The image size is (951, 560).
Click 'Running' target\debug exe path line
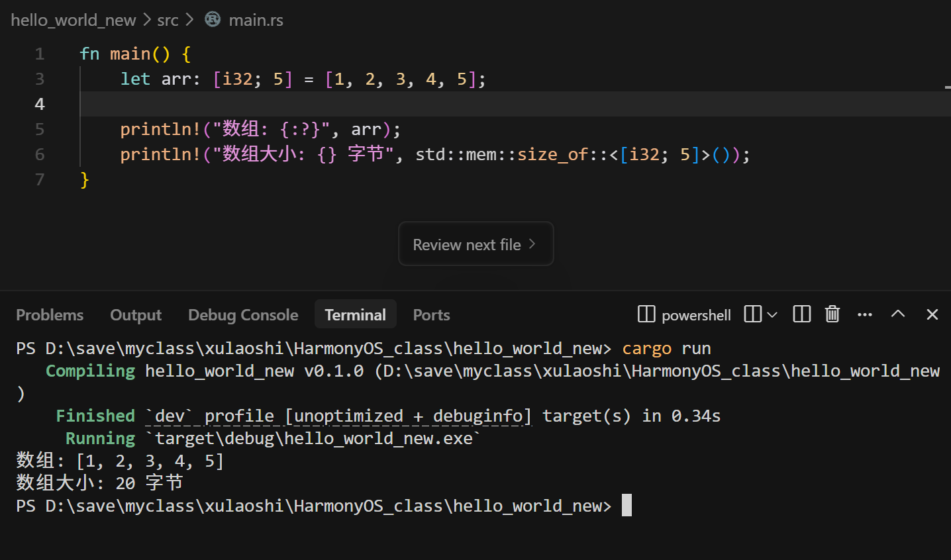(x=273, y=439)
